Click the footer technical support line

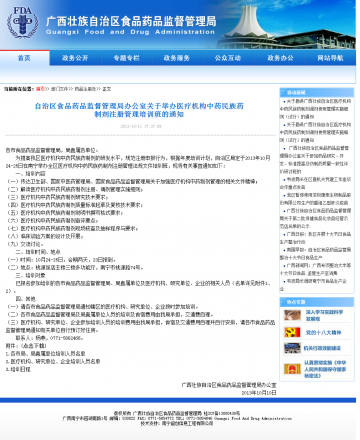[x=177, y=423]
